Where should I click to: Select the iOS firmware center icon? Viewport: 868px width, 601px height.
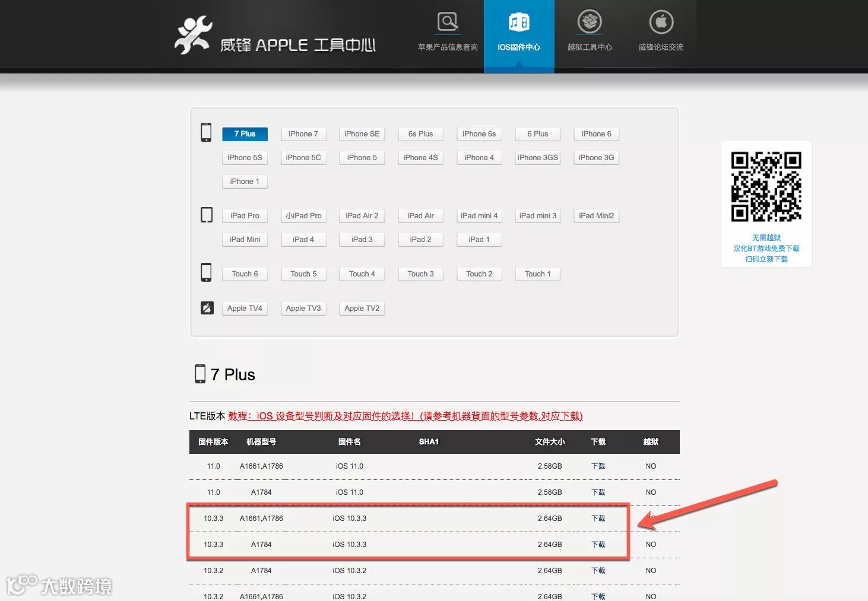tap(519, 23)
